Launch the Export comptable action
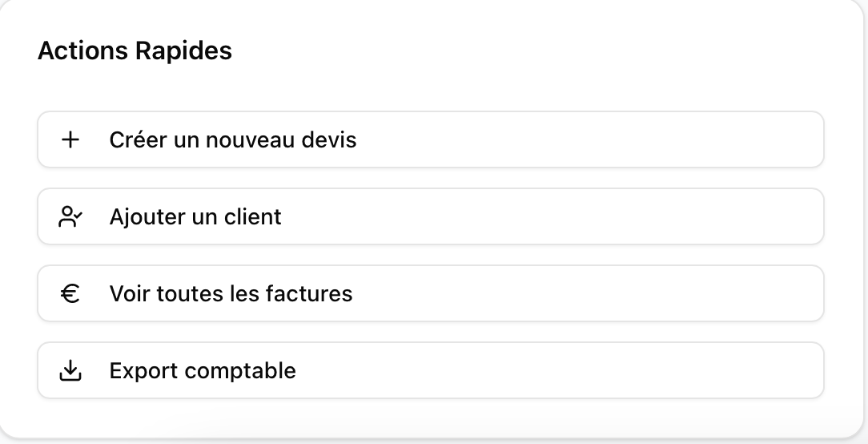 click(x=430, y=371)
